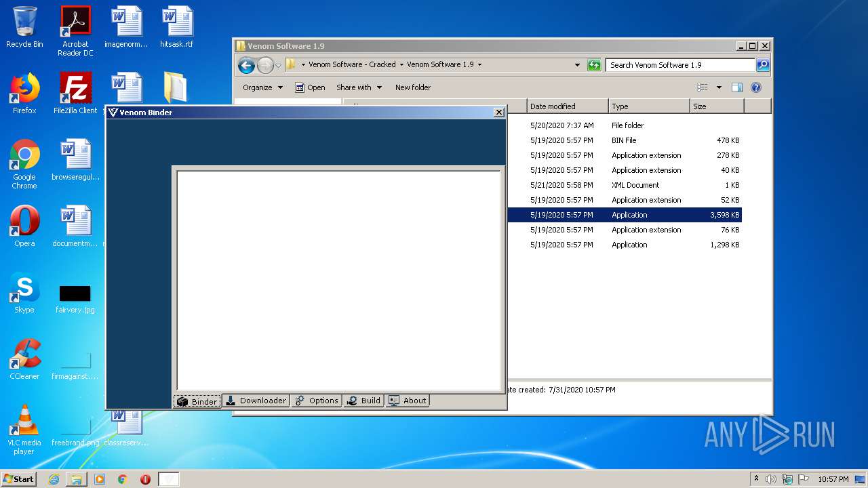Click the folder icon in address bar
The image size is (868, 488).
tap(291, 64)
